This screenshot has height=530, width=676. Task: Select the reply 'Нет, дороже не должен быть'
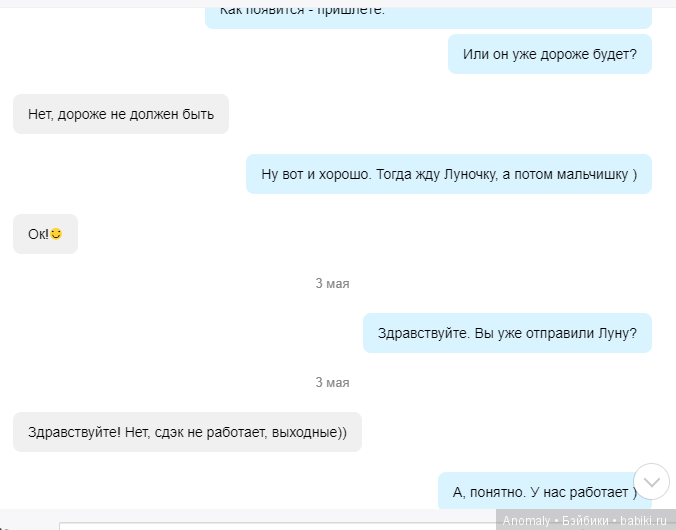pyautogui.click(x=121, y=114)
